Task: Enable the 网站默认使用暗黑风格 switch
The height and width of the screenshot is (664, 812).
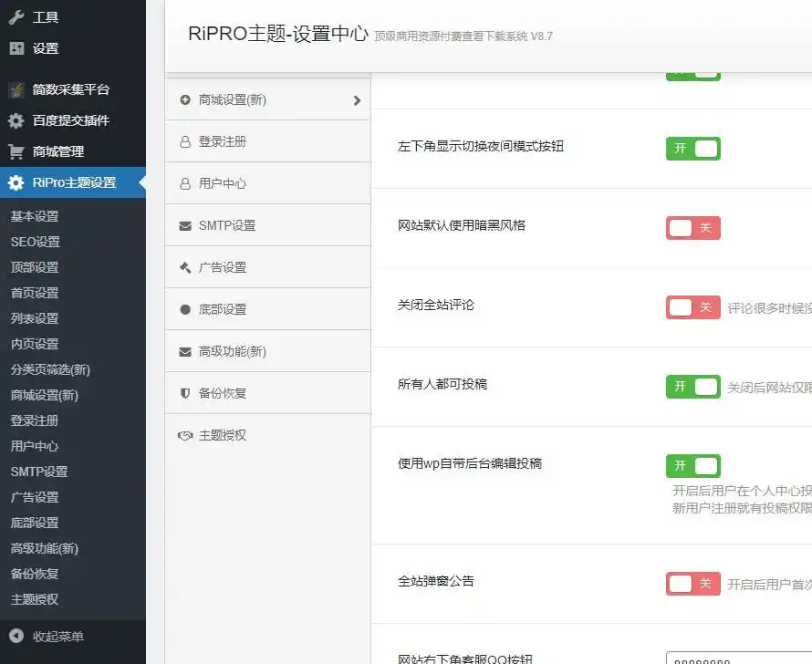Action: (x=692, y=228)
